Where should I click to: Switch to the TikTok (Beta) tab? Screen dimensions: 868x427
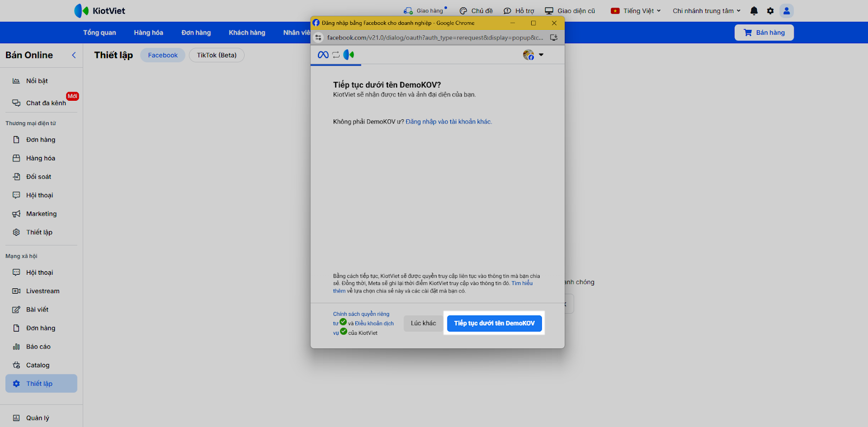click(x=216, y=55)
